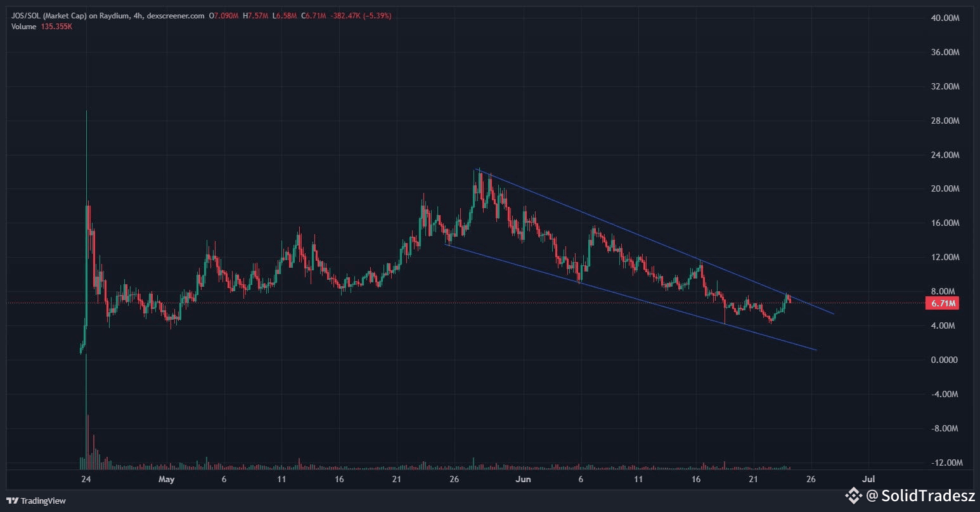The height and width of the screenshot is (512, 980).
Task: Click the change value -382.47K (-5.39%)
Action: click(360, 15)
